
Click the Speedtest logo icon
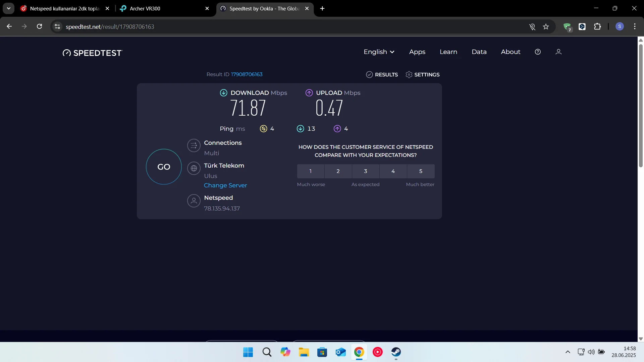tap(67, 53)
